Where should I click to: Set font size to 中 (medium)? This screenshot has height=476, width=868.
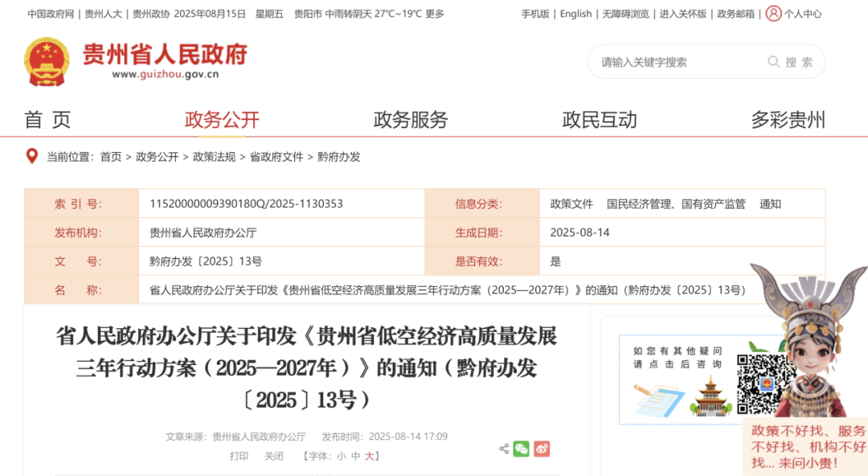(x=355, y=456)
